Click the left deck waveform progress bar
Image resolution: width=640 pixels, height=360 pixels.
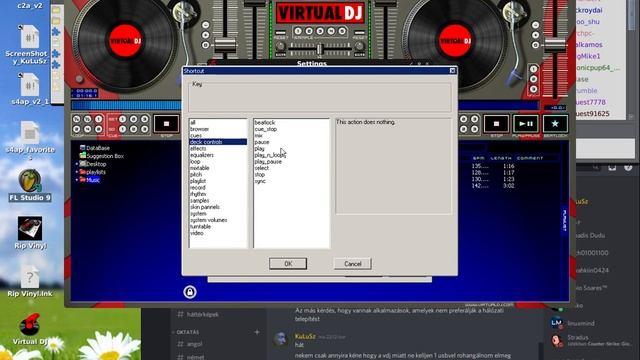pos(127,105)
